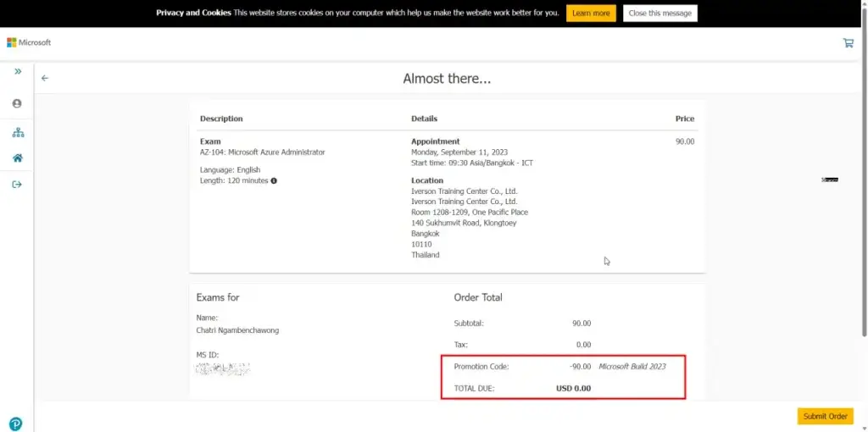
Task: Click the scrollbar down arrow
Action: [864, 428]
